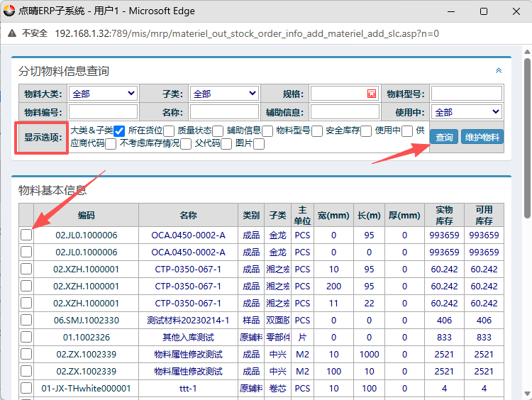Click the ttt-1 name cell
The width and height of the screenshot is (532, 400).
tap(188, 388)
